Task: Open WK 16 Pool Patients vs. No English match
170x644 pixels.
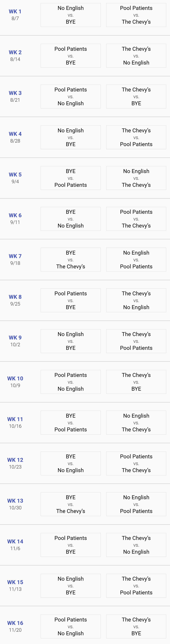Action: (x=71, y=626)
